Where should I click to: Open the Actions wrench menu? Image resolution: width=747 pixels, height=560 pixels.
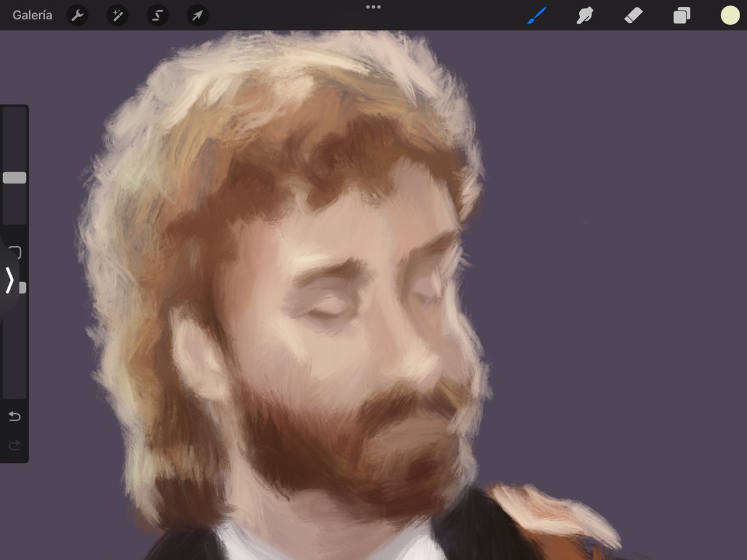(77, 16)
